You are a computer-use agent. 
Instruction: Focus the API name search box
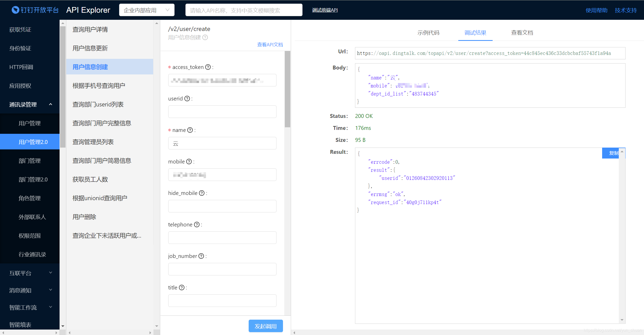pos(244,10)
